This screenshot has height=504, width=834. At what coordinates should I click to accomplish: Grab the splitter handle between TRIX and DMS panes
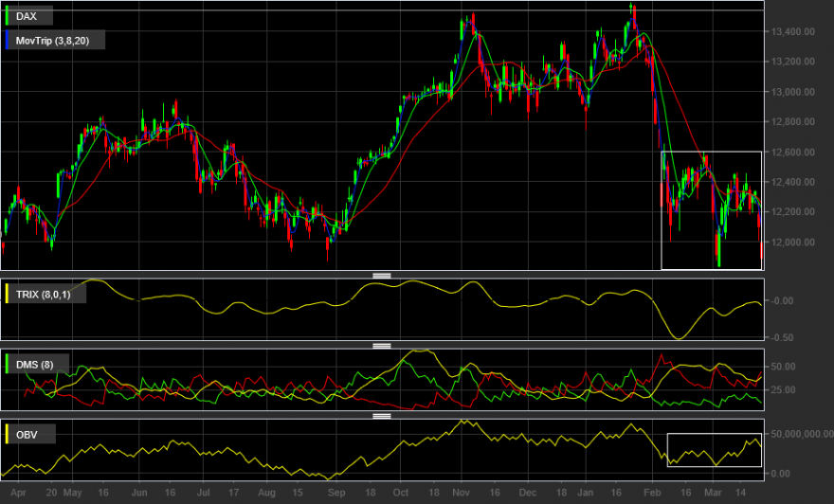pos(382,346)
